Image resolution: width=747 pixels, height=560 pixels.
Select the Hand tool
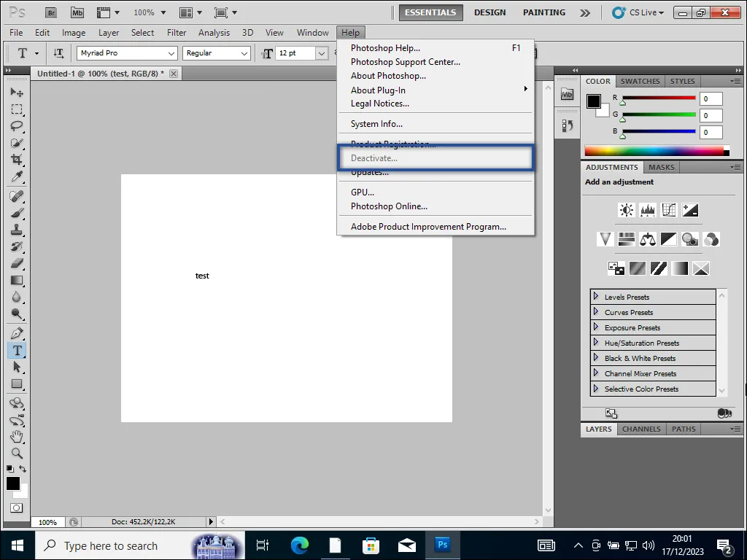17,436
